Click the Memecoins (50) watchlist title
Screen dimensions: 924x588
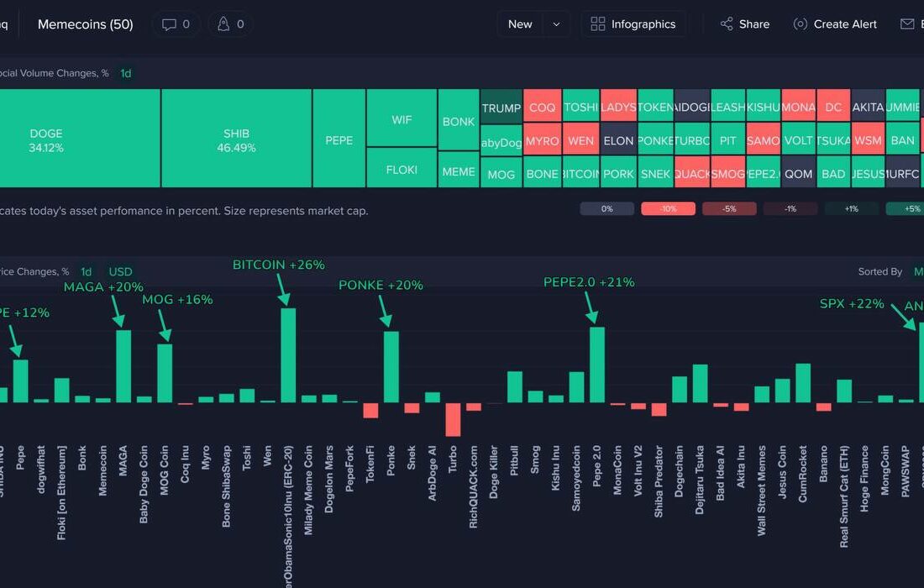[86, 24]
